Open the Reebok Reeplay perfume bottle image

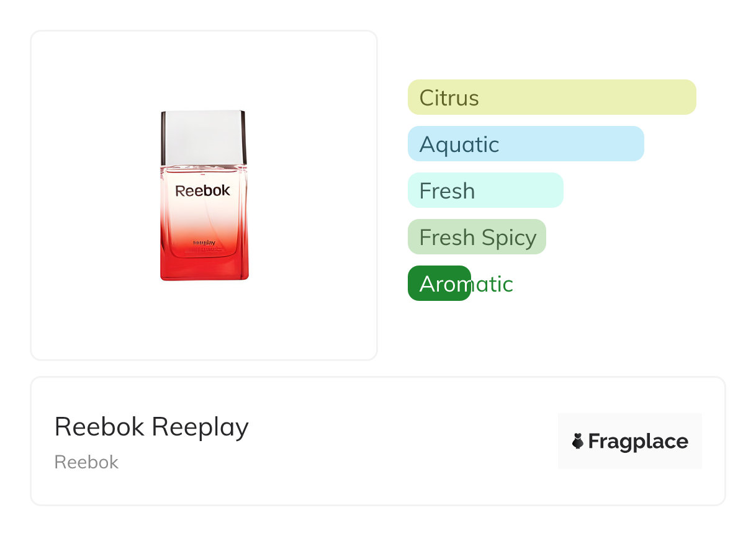point(204,195)
